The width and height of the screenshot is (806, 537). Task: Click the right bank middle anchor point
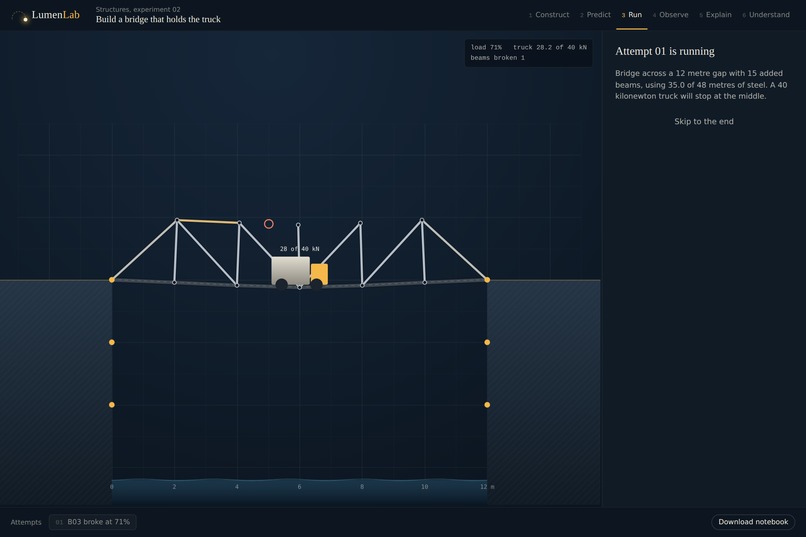click(487, 342)
